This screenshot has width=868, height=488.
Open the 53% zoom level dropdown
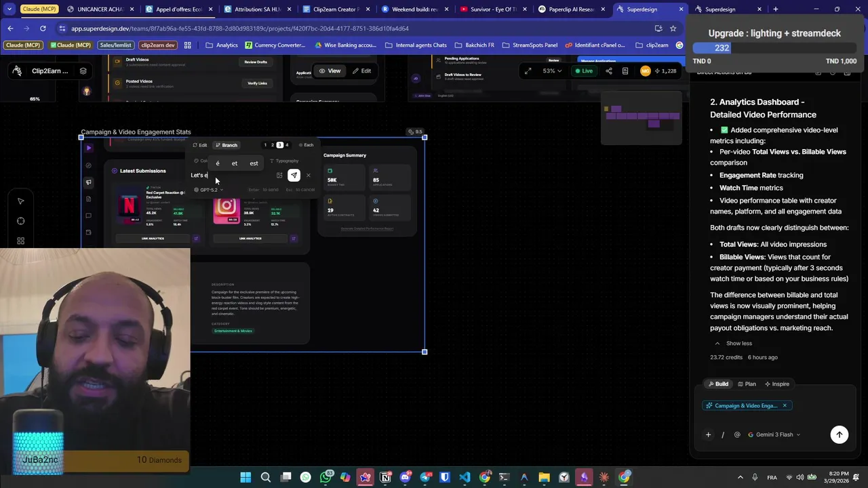pos(552,70)
